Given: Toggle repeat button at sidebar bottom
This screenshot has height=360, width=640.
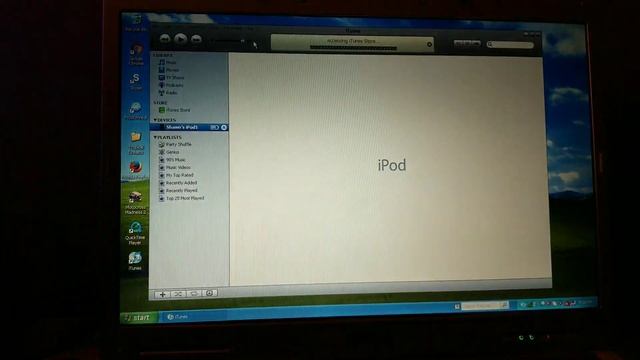Looking at the screenshot, I should point(194,293).
